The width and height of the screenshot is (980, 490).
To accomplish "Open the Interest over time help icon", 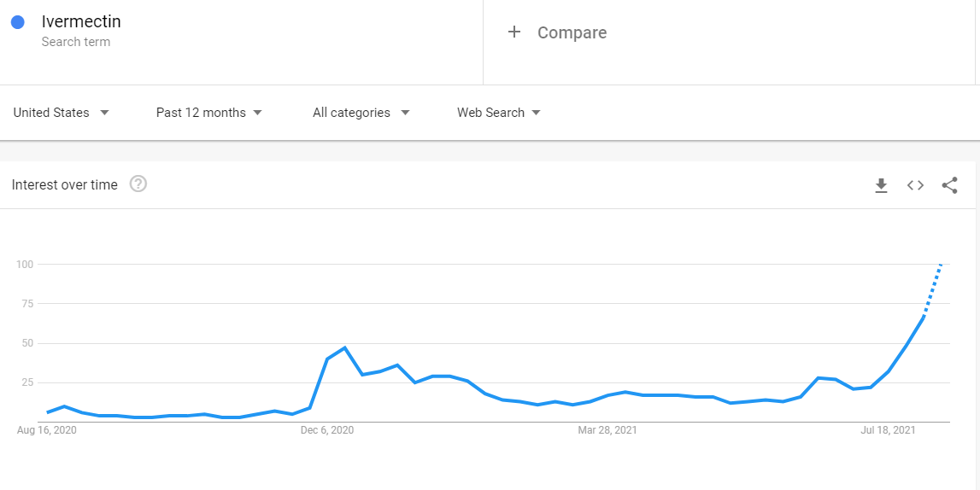I will [138, 184].
